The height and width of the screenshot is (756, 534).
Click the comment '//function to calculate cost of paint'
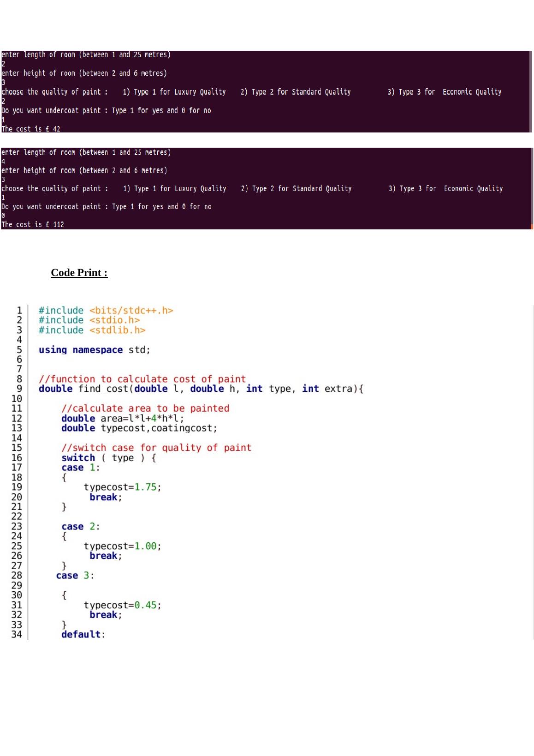(x=142, y=379)
